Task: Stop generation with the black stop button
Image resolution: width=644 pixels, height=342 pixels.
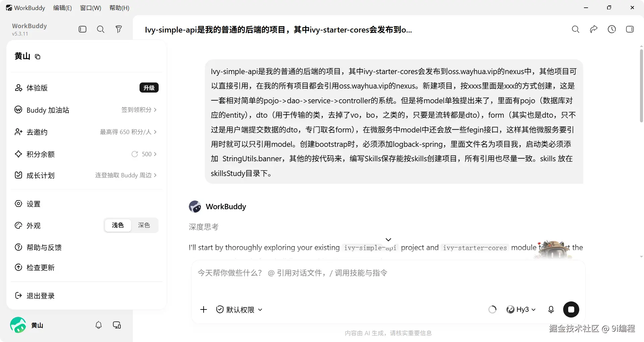Action: [x=571, y=309]
